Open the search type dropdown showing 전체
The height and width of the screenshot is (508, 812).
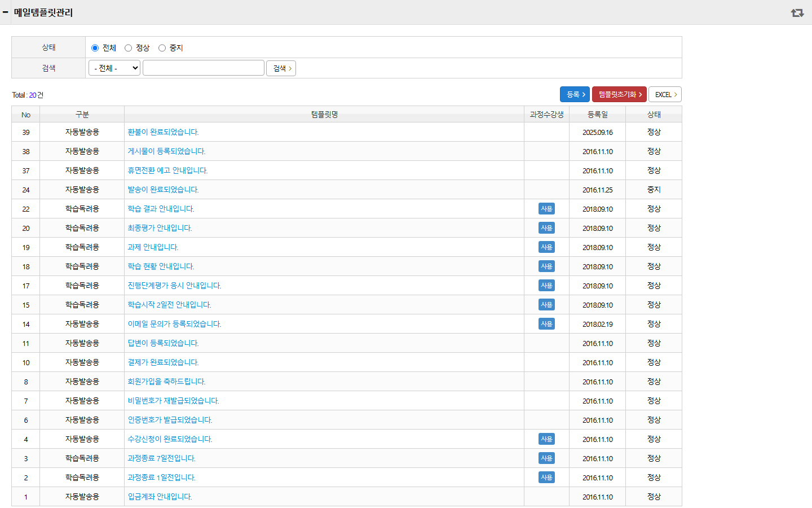click(114, 68)
